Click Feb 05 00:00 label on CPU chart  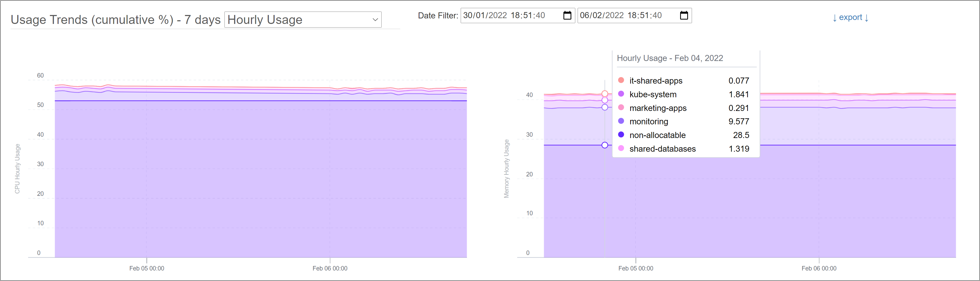pyautogui.click(x=146, y=268)
